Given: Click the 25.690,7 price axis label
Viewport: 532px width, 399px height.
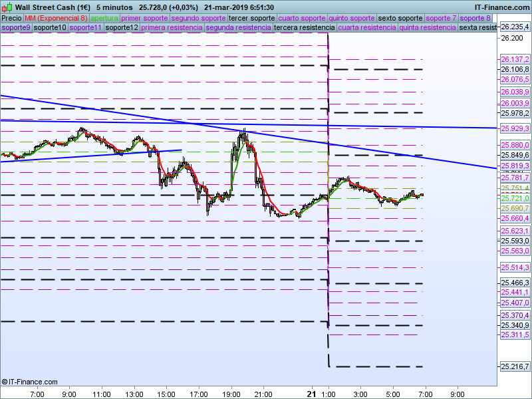Looking at the screenshot, I should 515,208.
